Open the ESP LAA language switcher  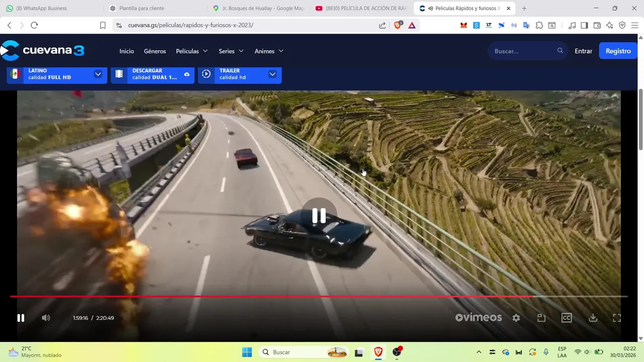[x=562, y=352]
